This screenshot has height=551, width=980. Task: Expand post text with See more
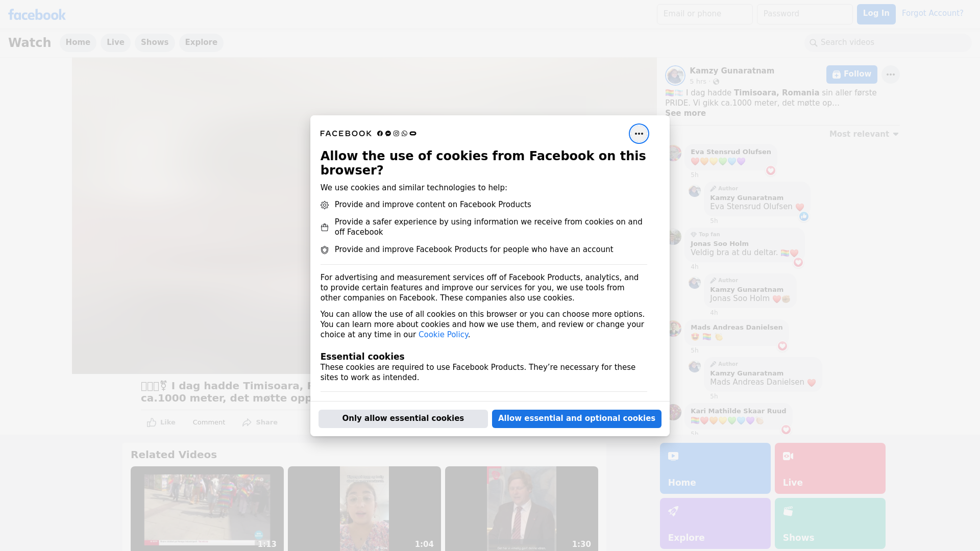coord(685,113)
